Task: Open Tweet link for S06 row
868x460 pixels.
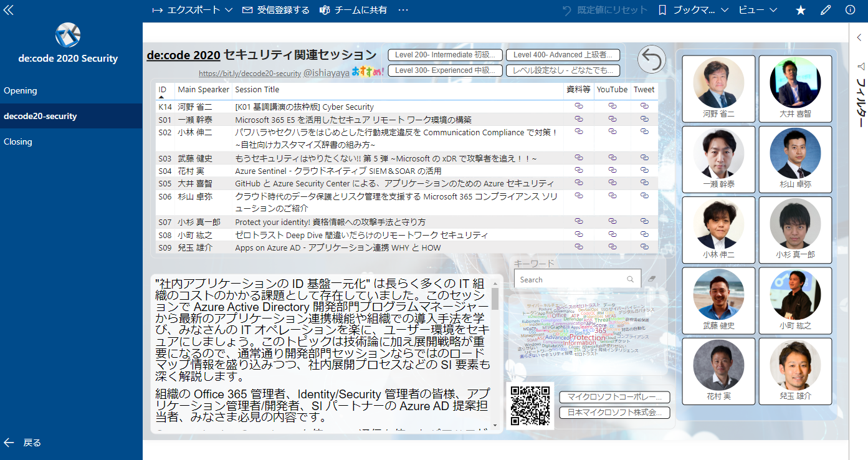Action: (644, 196)
